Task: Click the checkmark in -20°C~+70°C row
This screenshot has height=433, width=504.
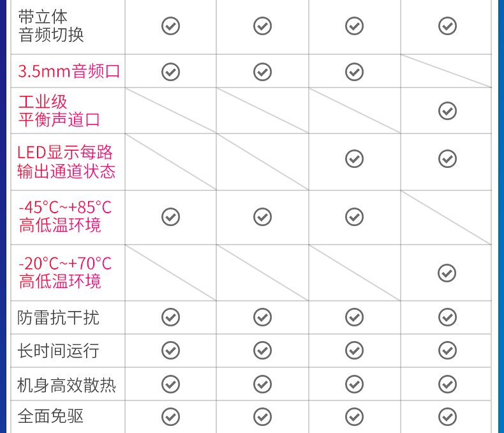Action: click(447, 273)
